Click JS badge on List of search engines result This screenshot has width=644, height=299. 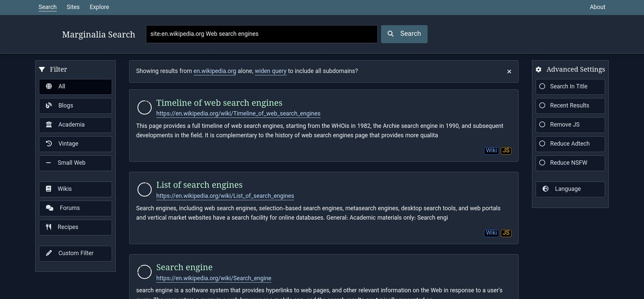(506, 233)
